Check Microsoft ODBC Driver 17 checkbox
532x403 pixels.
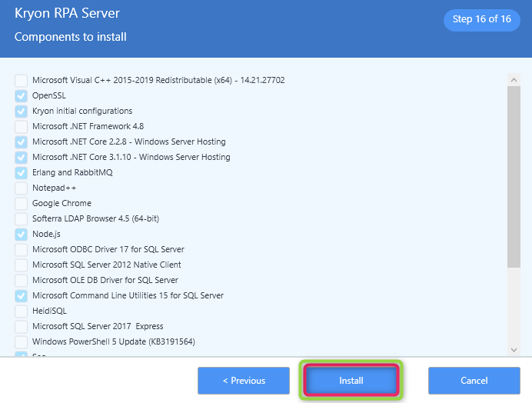21,250
